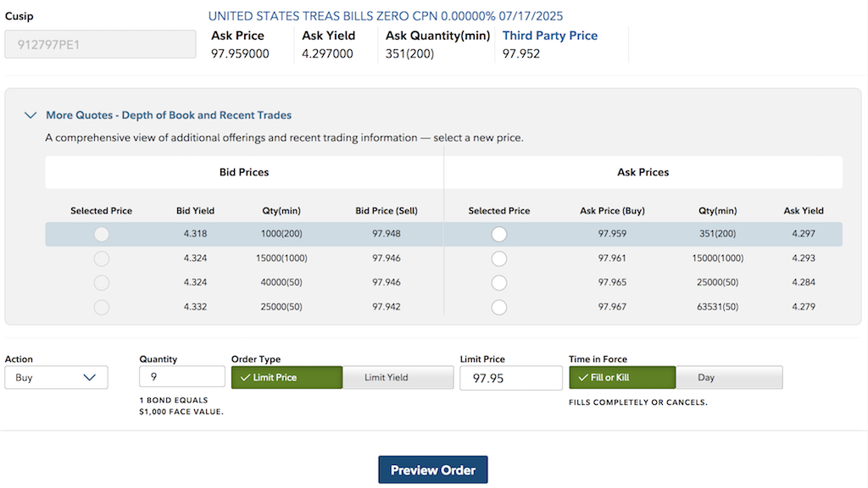Select the 15000(1000) bid at 97.946 radio
868x488 pixels.
click(102, 258)
